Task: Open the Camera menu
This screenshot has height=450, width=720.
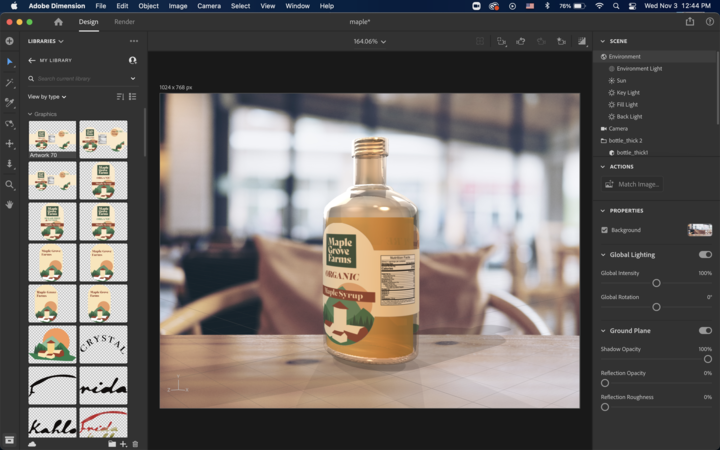Action: coord(209,6)
